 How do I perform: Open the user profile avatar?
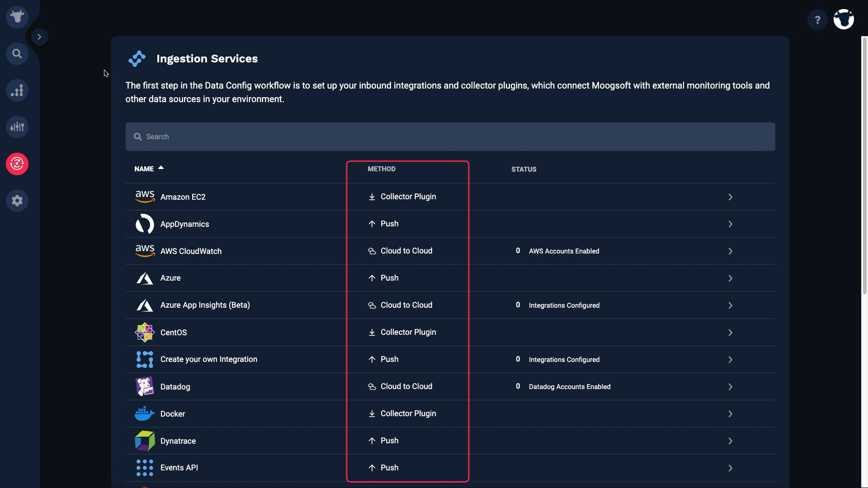844,19
